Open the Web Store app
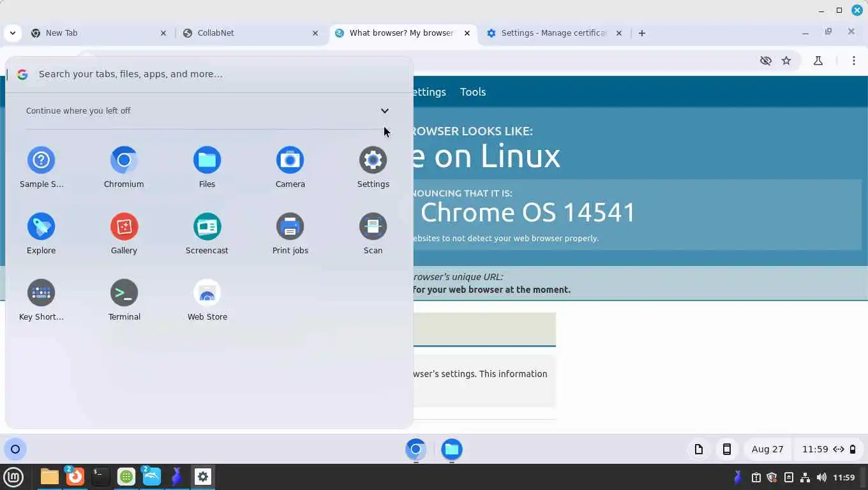 (x=207, y=300)
